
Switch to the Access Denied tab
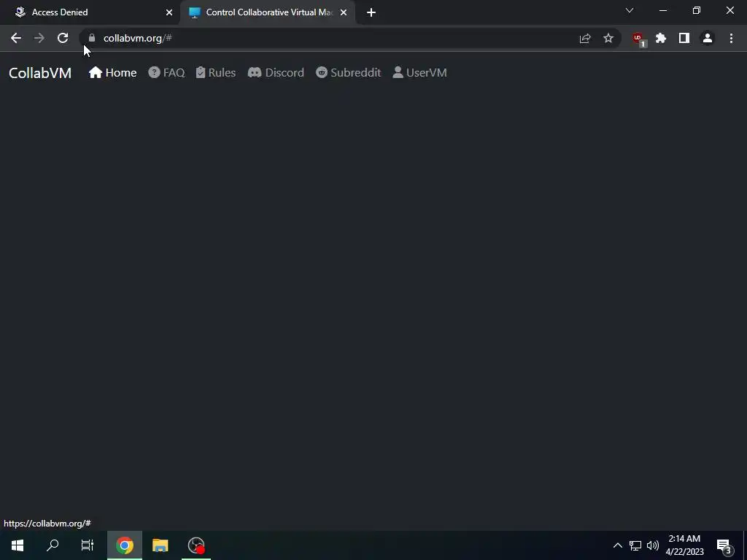pyautogui.click(x=89, y=12)
